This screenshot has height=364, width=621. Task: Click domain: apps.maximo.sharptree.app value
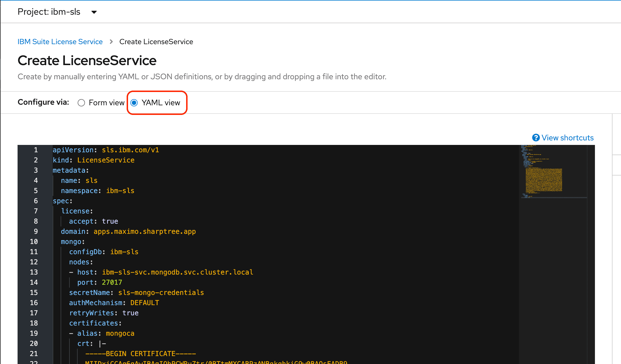tap(145, 232)
